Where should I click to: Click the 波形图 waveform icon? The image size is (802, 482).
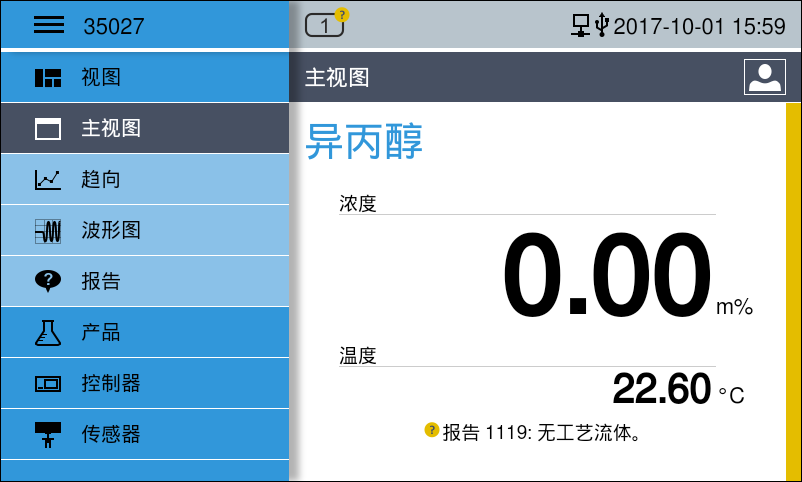coord(48,231)
